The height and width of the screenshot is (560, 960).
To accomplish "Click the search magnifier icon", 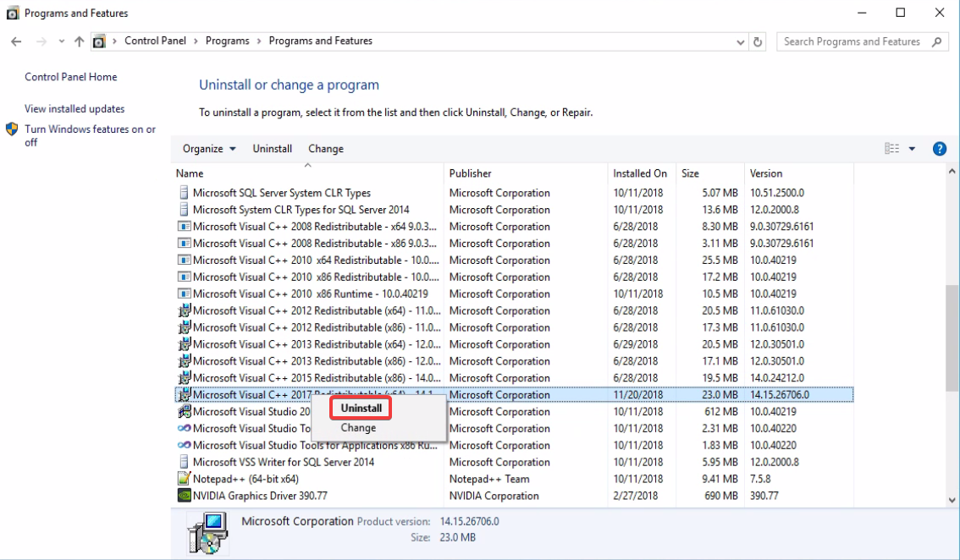I will point(937,41).
